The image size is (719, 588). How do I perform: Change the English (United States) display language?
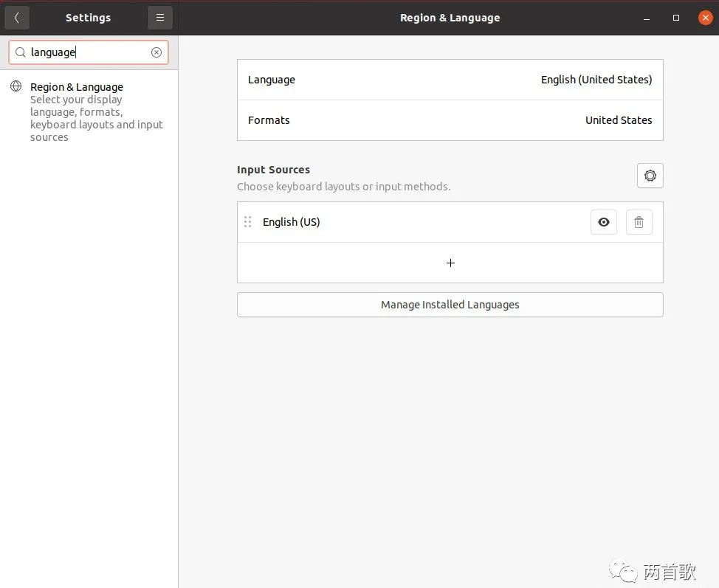click(450, 80)
